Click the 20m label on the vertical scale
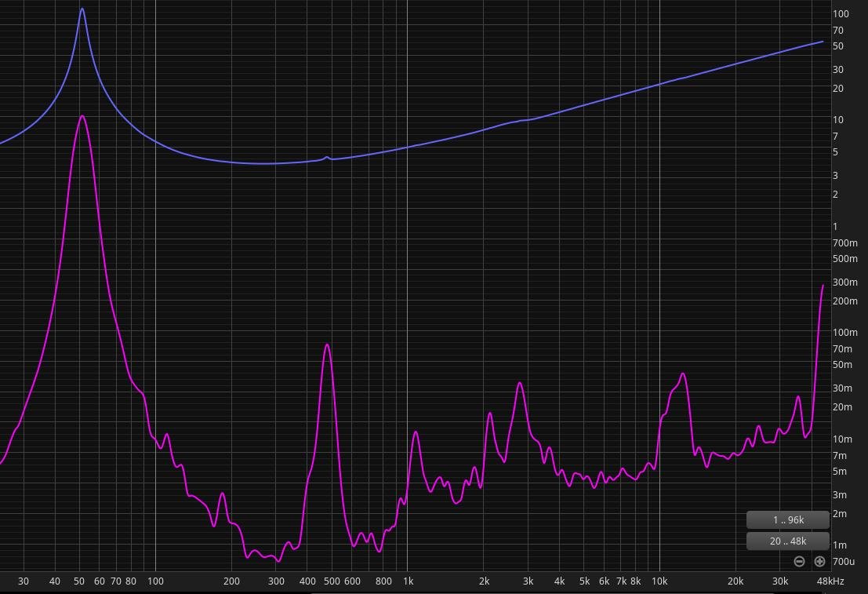Image resolution: width=868 pixels, height=594 pixels. tap(842, 406)
